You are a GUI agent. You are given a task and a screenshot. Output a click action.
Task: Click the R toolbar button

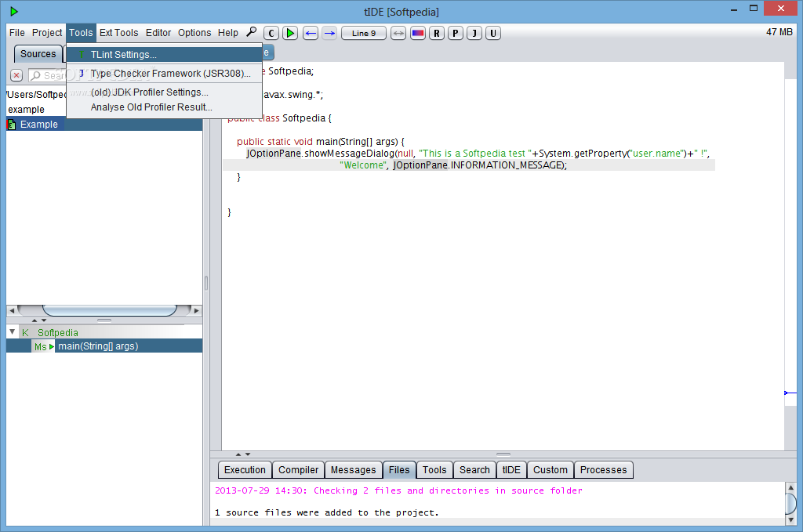[x=436, y=33]
